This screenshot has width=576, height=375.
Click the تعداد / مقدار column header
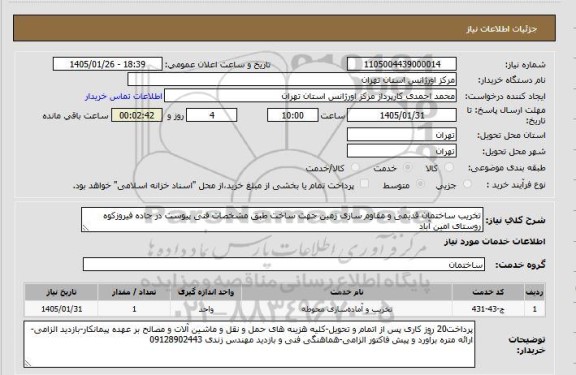point(134,292)
